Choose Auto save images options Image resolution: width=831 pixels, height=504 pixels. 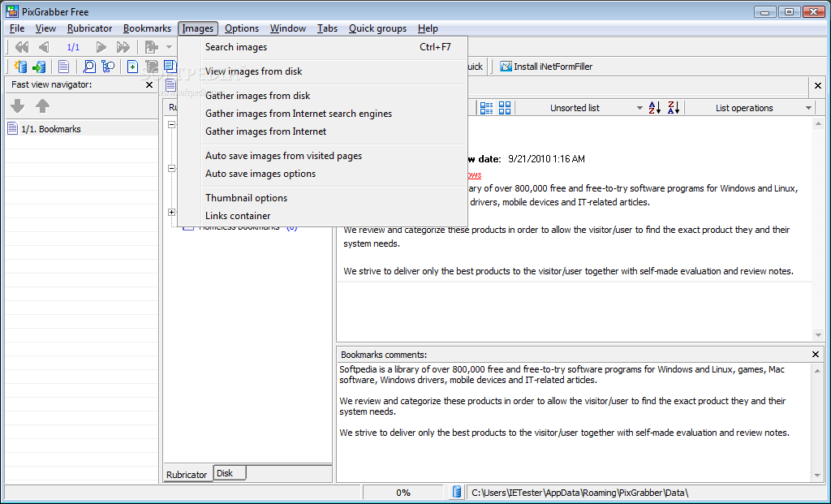point(323,174)
